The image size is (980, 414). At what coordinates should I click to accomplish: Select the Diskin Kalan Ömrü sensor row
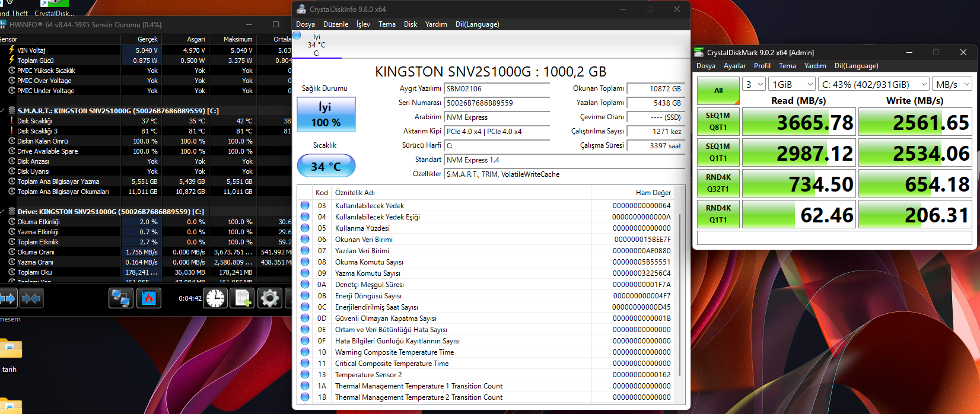pyautogui.click(x=146, y=141)
